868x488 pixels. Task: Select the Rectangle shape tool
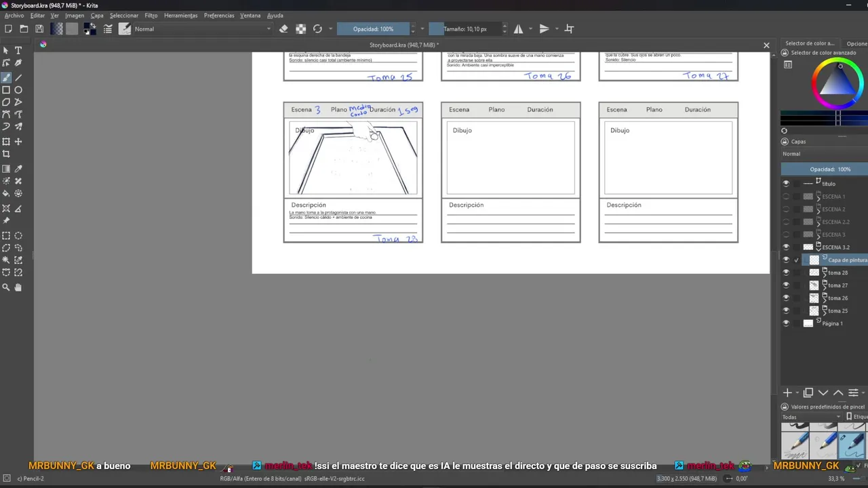6,90
